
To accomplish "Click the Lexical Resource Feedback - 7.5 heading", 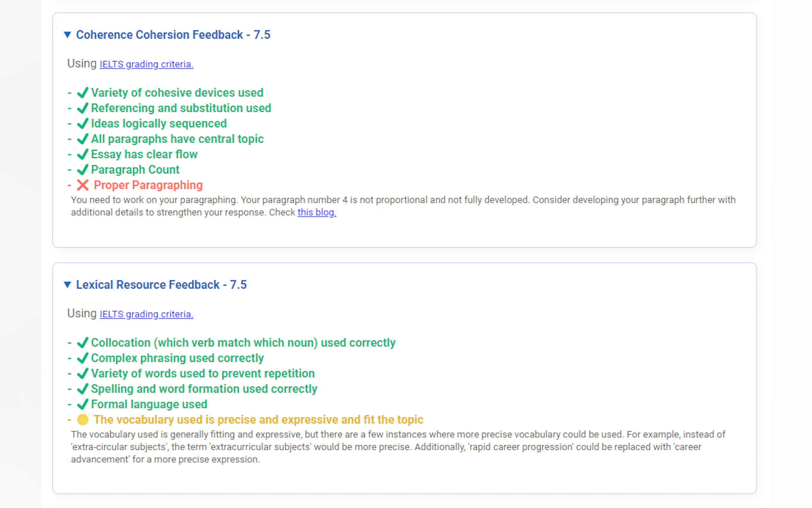I will tap(161, 285).
